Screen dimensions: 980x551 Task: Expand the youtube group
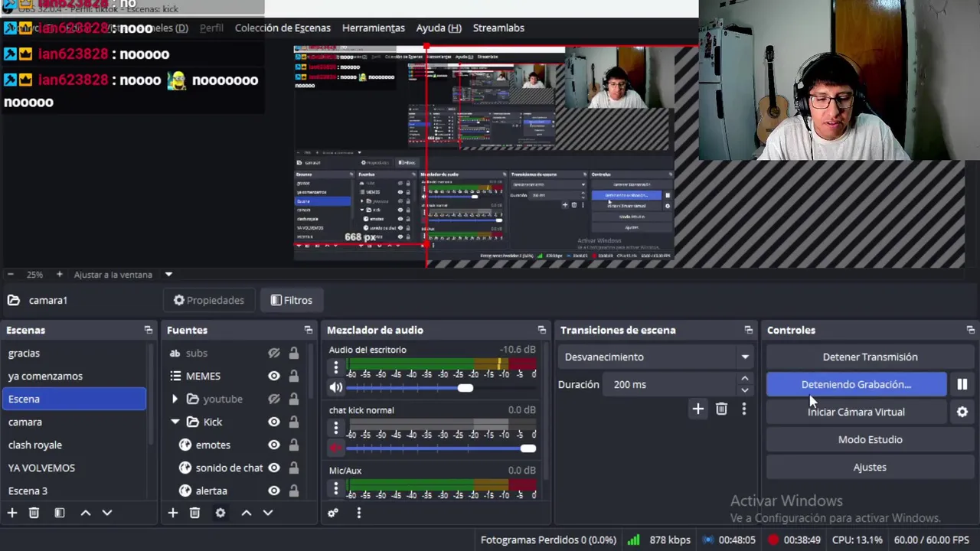175,399
